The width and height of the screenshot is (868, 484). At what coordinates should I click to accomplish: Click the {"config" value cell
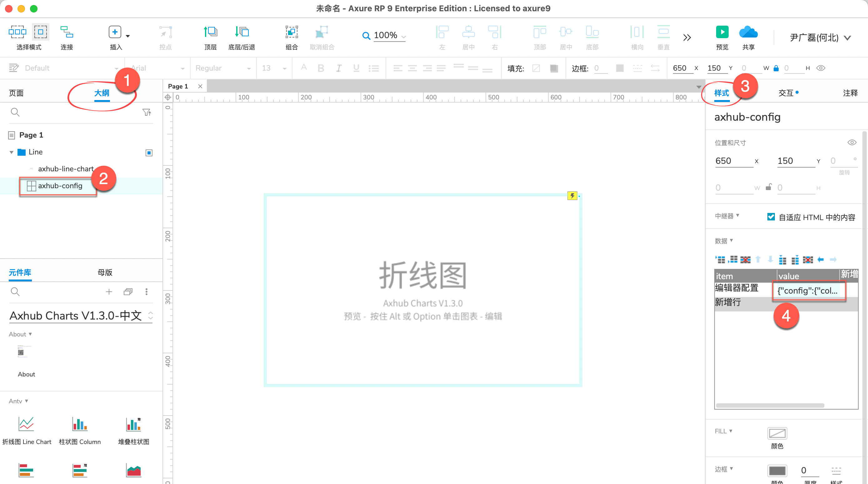(x=808, y=291)
